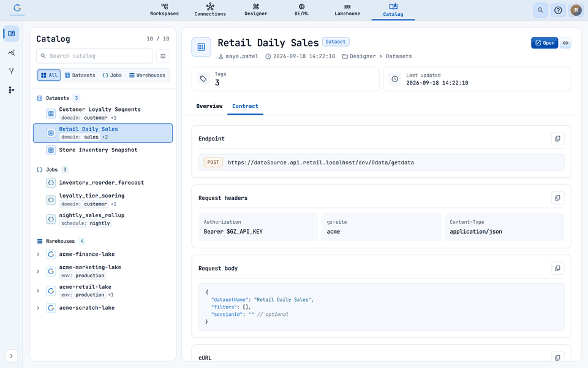This screenshot has width=588, height=368.
Task: Collapse the Warehouses group header
Action: click(x=61, y=241)
